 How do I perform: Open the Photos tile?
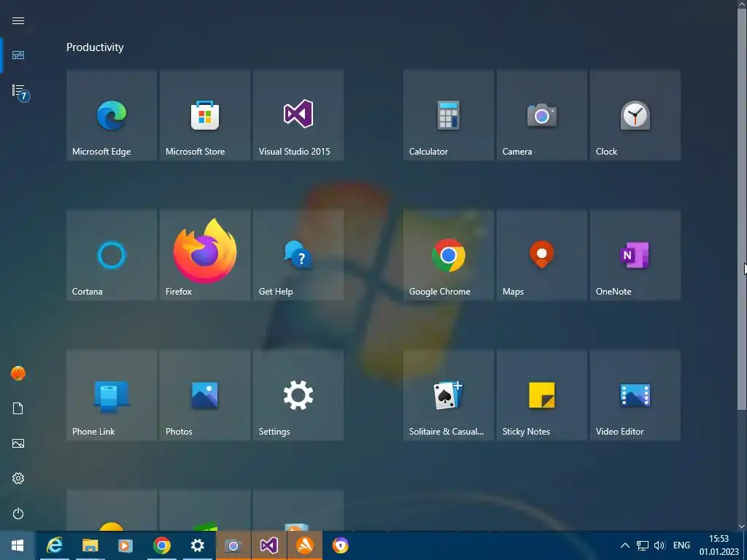(x=205, y=395)
